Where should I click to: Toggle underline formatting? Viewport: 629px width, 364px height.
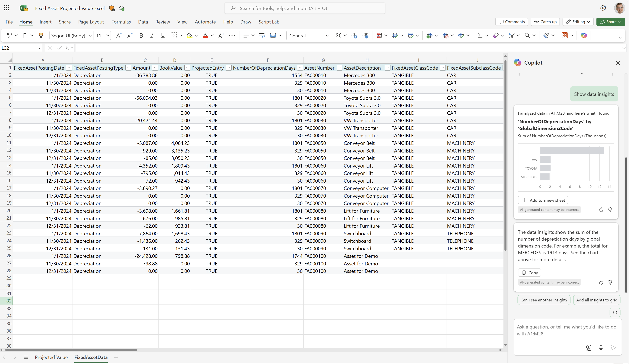point(163,35)
